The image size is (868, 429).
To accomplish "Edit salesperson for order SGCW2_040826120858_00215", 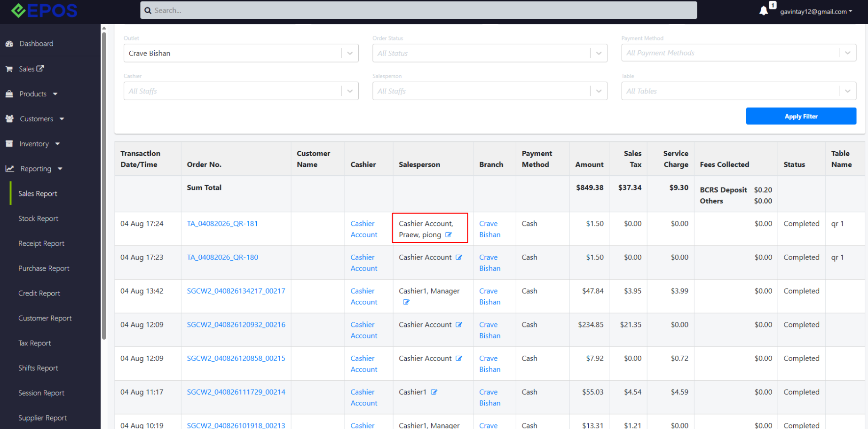I will tap(459, 359).
